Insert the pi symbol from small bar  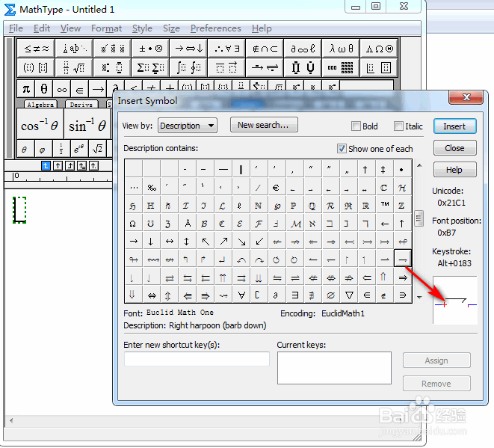click(26, 89)
